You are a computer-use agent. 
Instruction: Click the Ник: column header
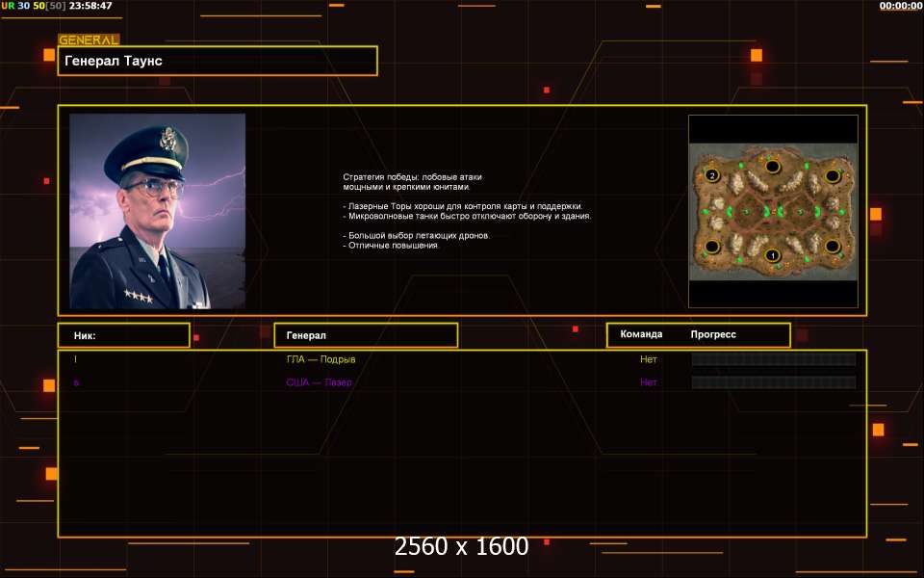pos(123,335)
